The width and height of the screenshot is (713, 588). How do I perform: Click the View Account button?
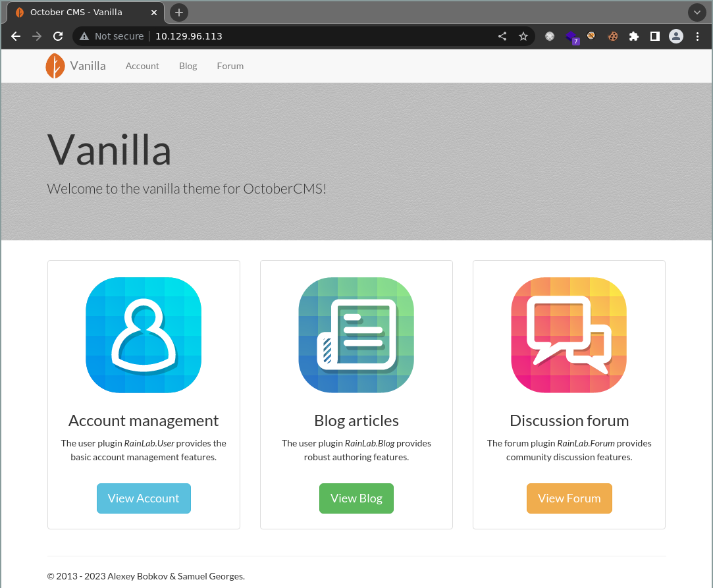144,498
